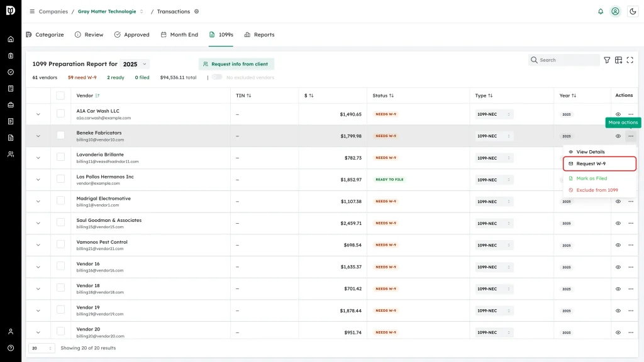Toggle the excluded vendors switch
644x362 pixels.
(217, 77)
